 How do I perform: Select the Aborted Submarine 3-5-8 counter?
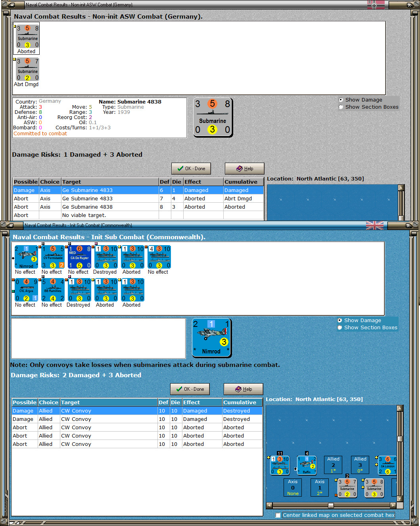(27, 36)
